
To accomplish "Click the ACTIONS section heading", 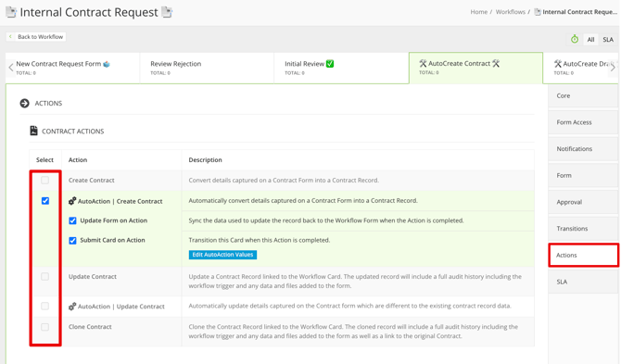I will (x=48, y=103).
